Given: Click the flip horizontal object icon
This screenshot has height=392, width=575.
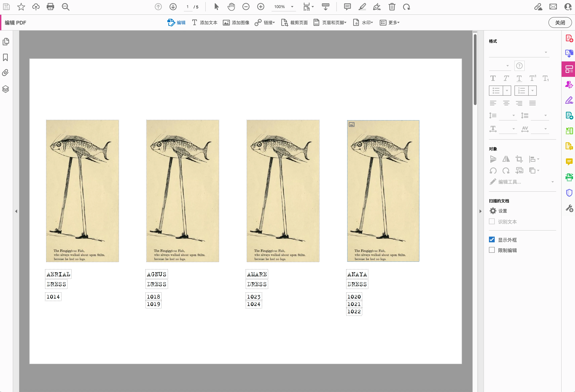Looking at the screenshot, I should [506, 159].
